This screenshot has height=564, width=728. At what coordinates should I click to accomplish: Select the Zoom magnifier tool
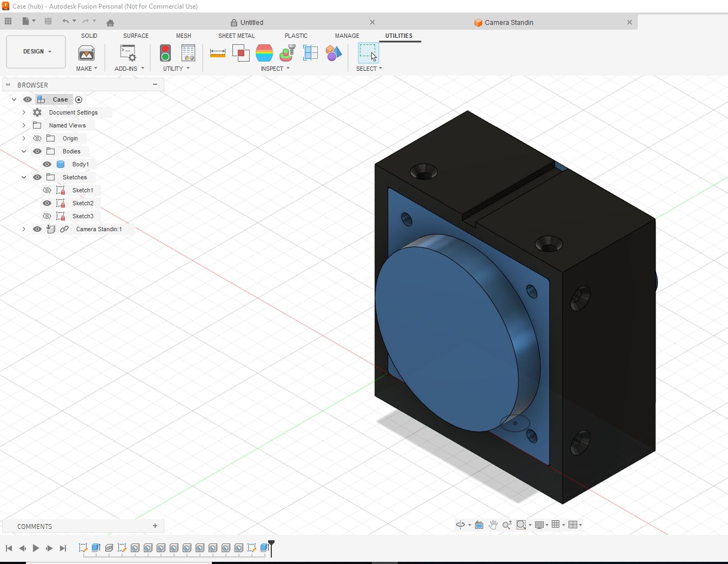coord(507,525)
